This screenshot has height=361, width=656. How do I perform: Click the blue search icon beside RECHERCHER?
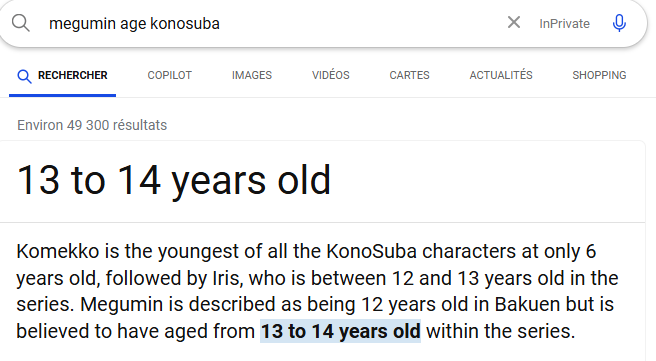coord(24,76)
